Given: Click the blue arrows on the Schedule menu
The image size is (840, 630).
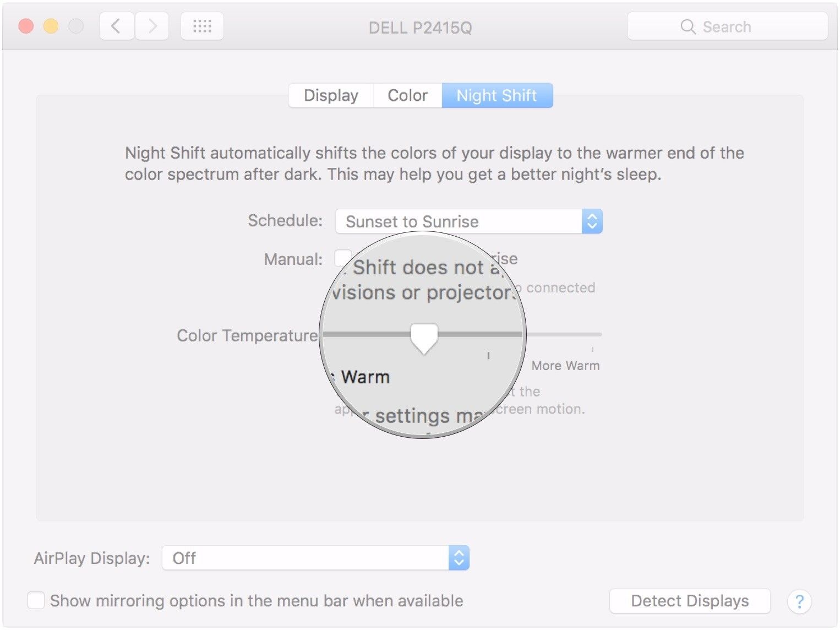Looking at the screenshot, I should [x=592, y=221].
